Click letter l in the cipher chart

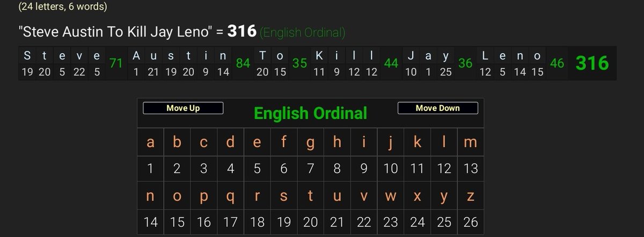click(444, 142)
